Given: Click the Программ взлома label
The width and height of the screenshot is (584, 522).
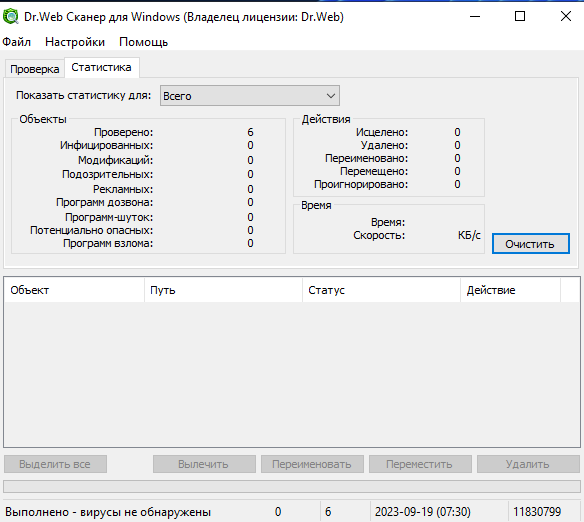Looking at the screenshot, I should pyautogui.click(x=108, y=243).
